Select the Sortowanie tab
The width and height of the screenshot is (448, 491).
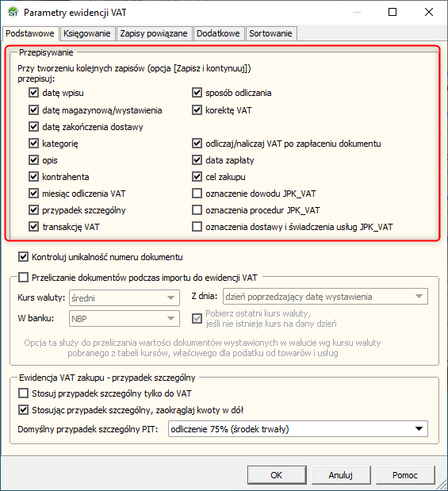click(270, 33)
